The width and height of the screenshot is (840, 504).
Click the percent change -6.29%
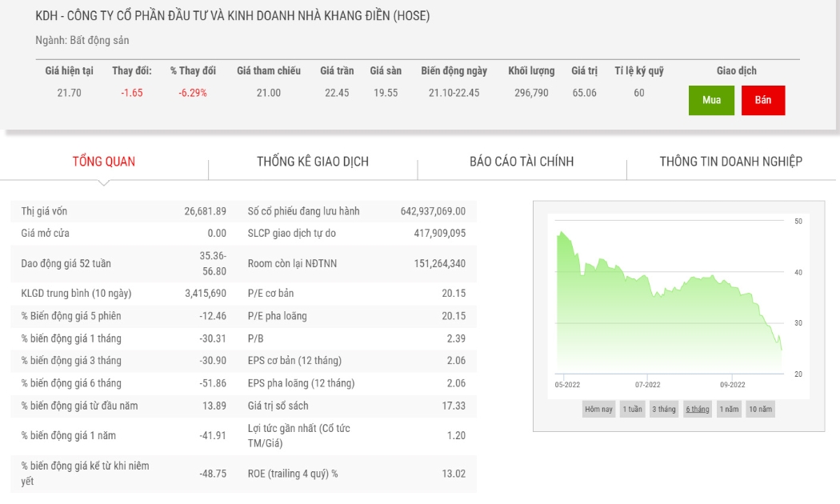pos(193,93)
